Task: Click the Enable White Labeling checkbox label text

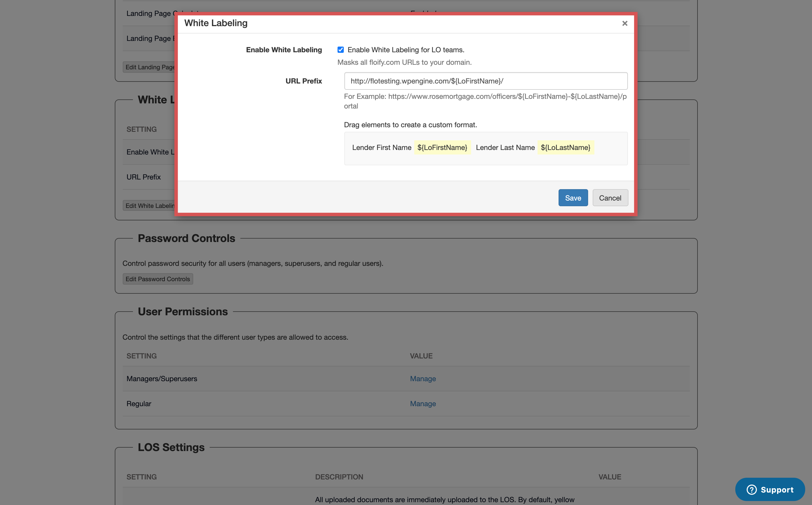Action: (x=405, y=50)
